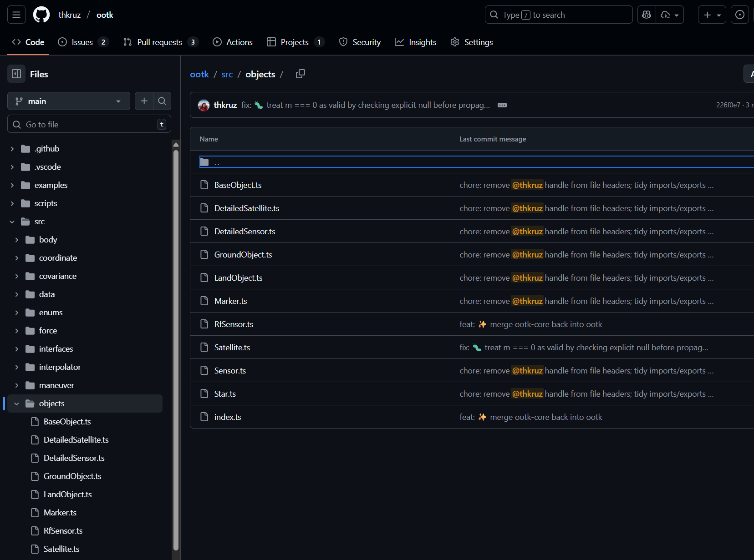Image resolution: width=754 pixels, height=560 pixels.
Task: Expand the commit message ellipsis
Action: pyautogui.click(x=502, y=105)
